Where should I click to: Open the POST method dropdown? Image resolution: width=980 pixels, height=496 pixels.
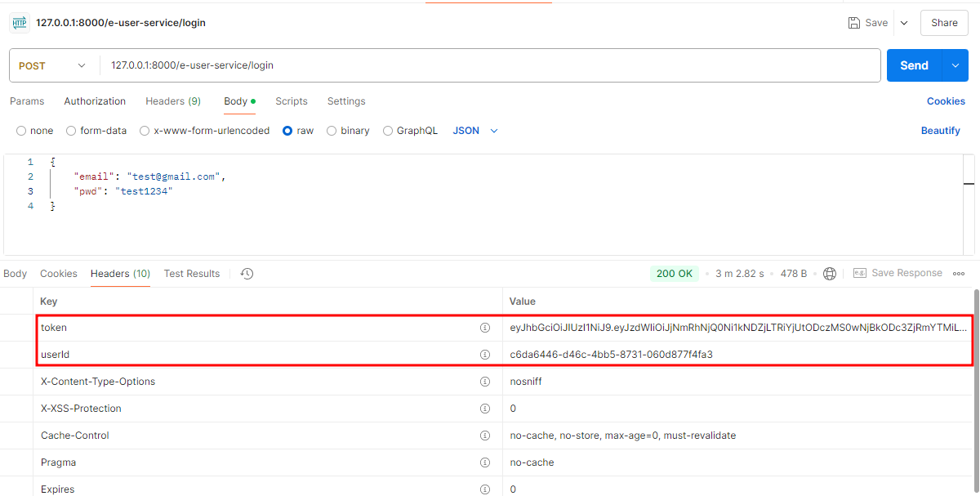[x=52, y=65]
